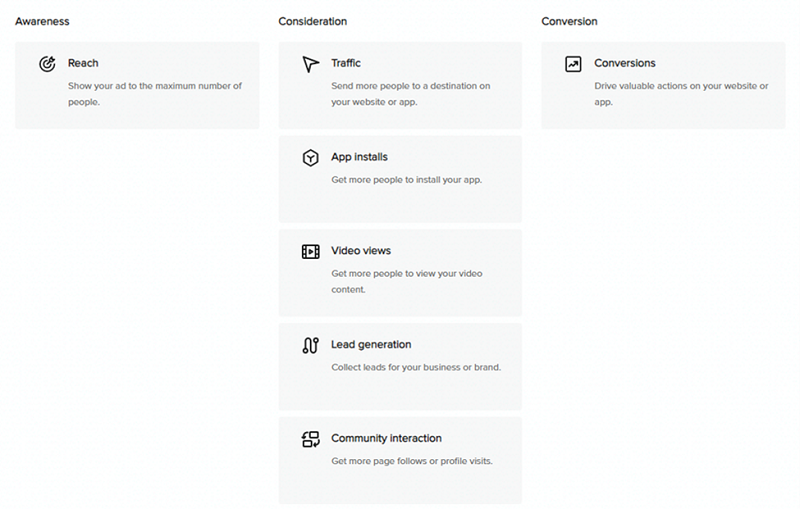Click the Consideration section heading
Image resolution: width=800 pixels, height=509 pixels.
[313, 21]
